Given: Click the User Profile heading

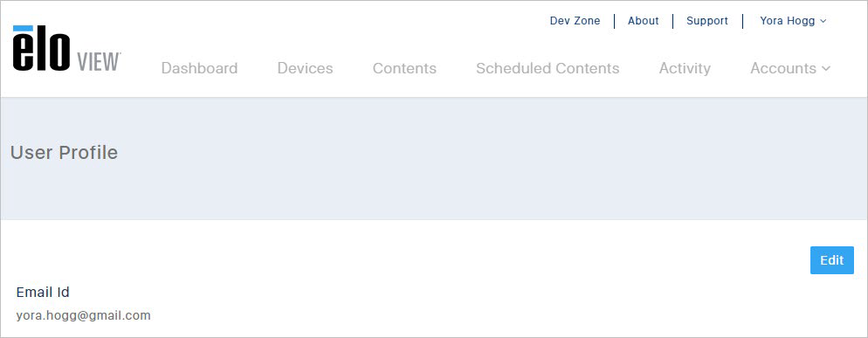Looking at the screenshot, I should tap(65, 152).
